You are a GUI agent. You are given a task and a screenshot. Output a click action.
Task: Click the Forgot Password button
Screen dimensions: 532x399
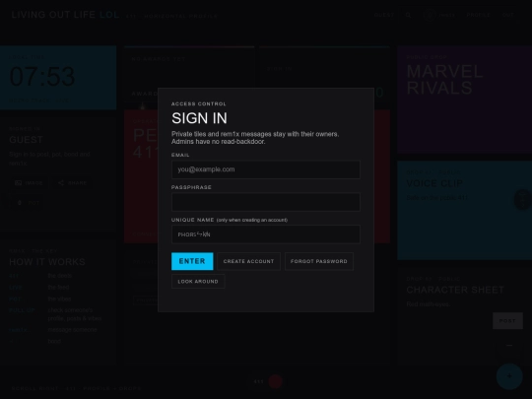click(319, 261)
